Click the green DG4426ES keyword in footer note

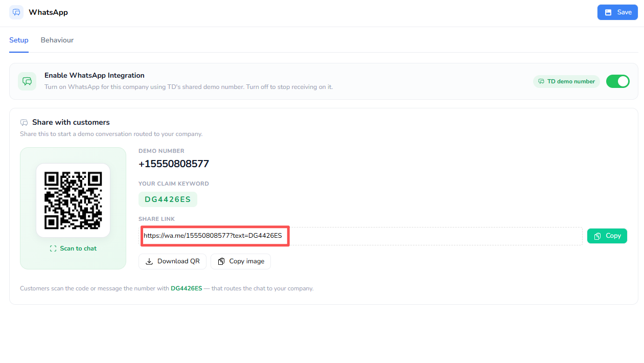click(187, 288)
